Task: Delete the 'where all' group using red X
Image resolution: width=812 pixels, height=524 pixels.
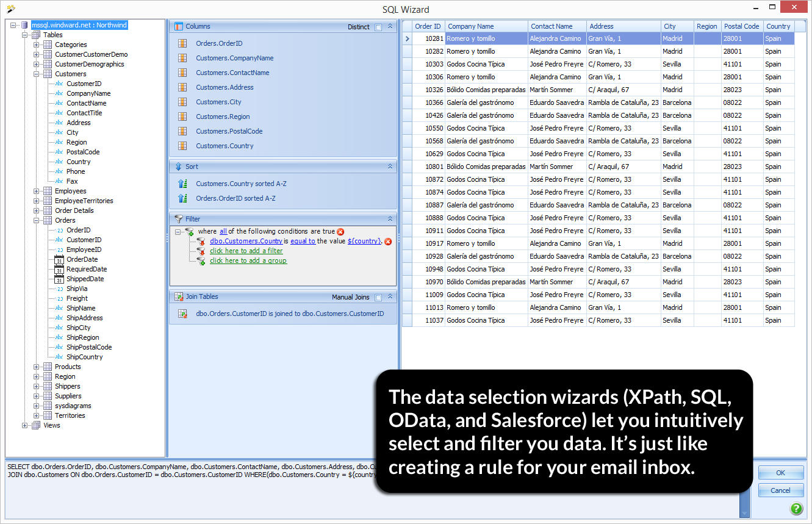Action: (340, 232)
